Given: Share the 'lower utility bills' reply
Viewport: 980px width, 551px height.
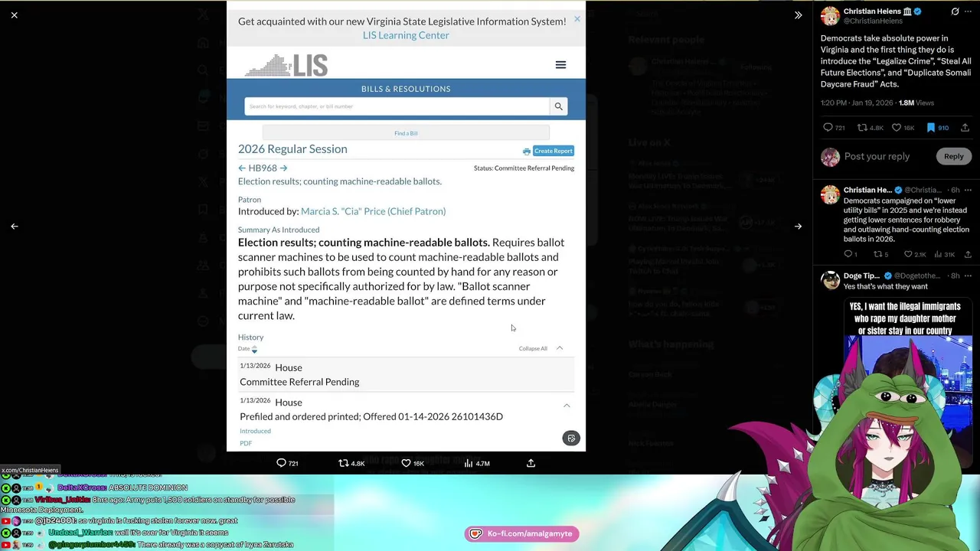Looking at the screenshot, I should [968, 254].
